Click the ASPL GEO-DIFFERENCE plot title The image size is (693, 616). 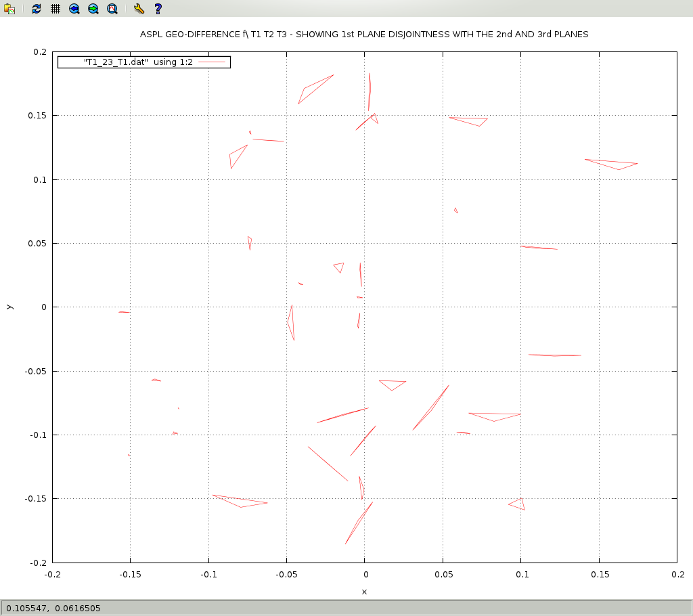[x=364, y=34]
